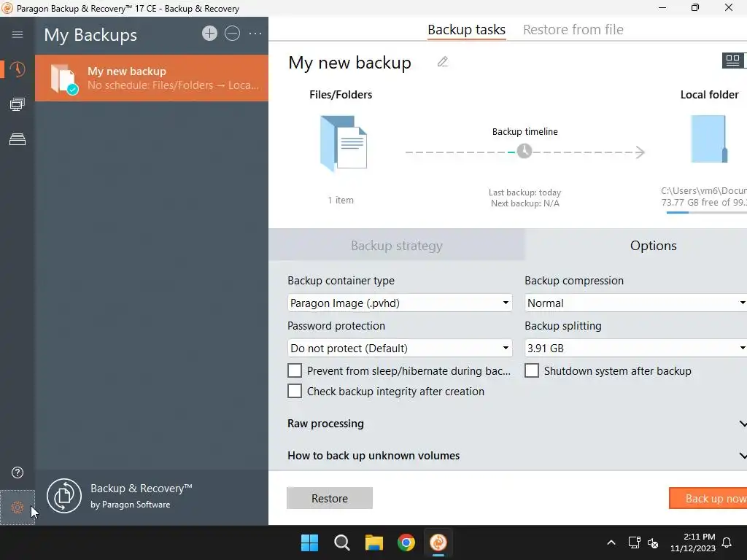Select the backup history clock icon
This screenshot has height=560, width=747.
point(18,69)
